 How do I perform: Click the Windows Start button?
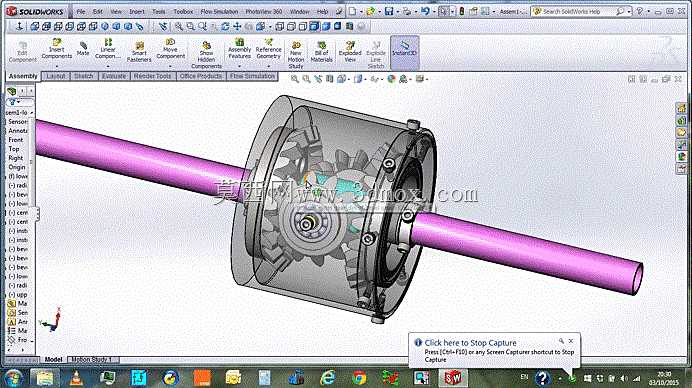tap(14, 378)
